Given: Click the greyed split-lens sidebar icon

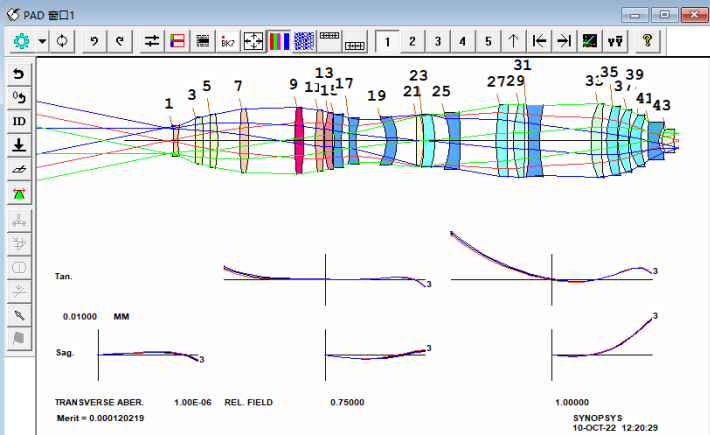Looking at the screenshot, I should (19, 268).
